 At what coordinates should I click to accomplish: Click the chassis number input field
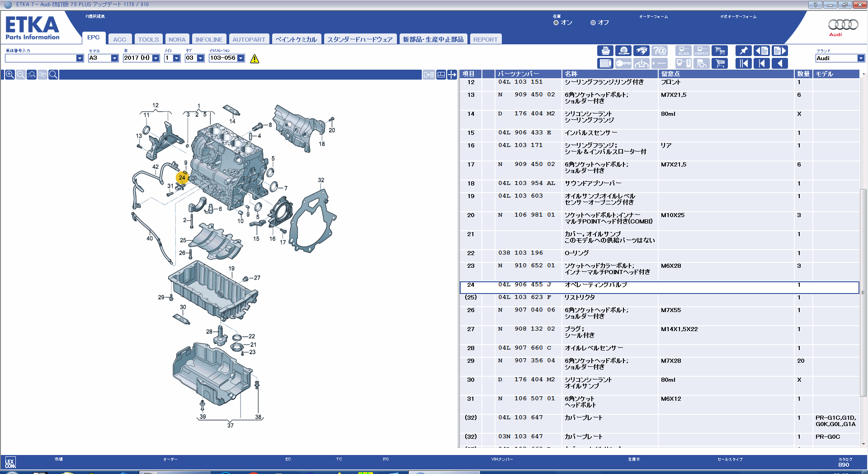click(x=41, y=58)
